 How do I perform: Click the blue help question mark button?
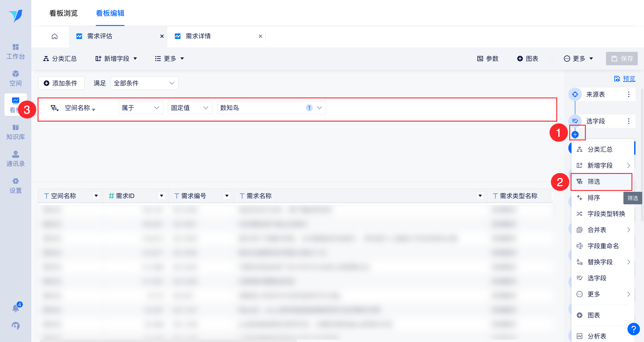pos(633,329)
